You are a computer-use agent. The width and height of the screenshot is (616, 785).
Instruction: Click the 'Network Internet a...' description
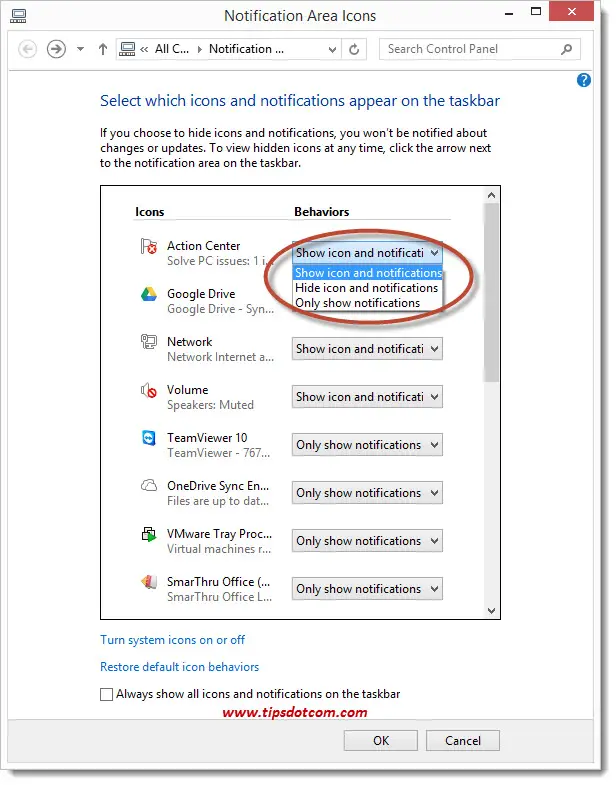[x=220, y=357]
